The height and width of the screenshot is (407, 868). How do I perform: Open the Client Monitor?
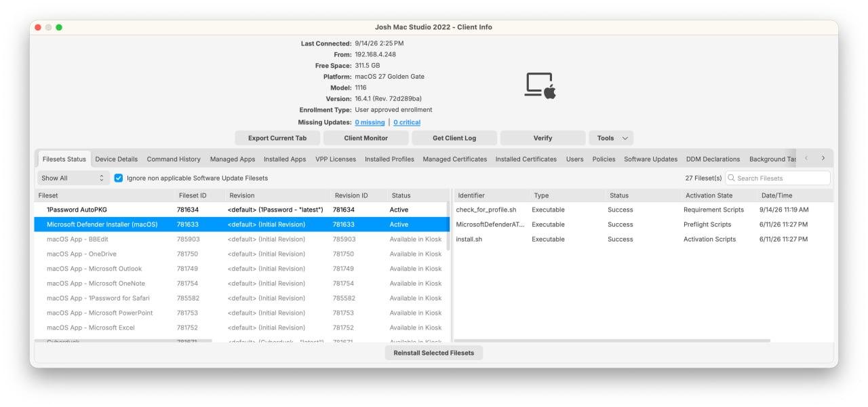point(366,138)
